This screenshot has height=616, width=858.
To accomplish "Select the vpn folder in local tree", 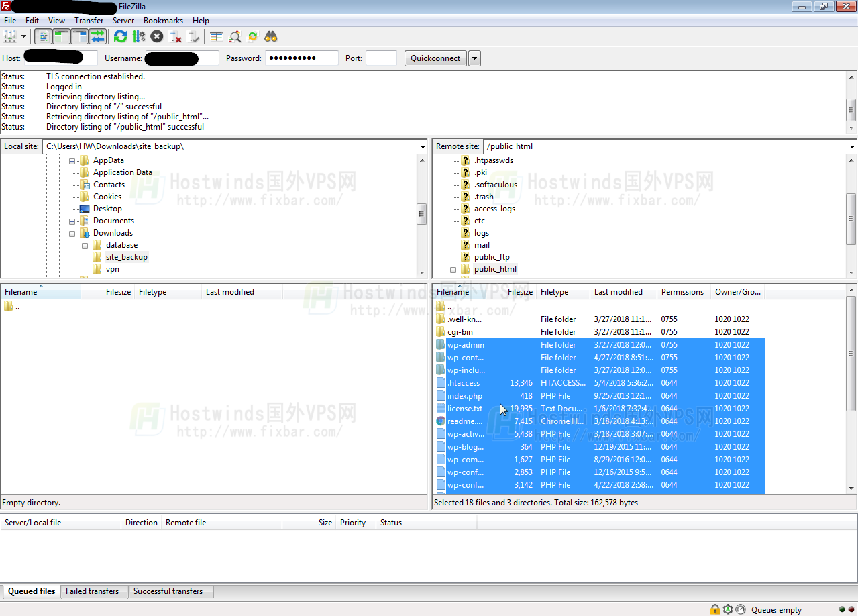I will [x=112, y=269].
